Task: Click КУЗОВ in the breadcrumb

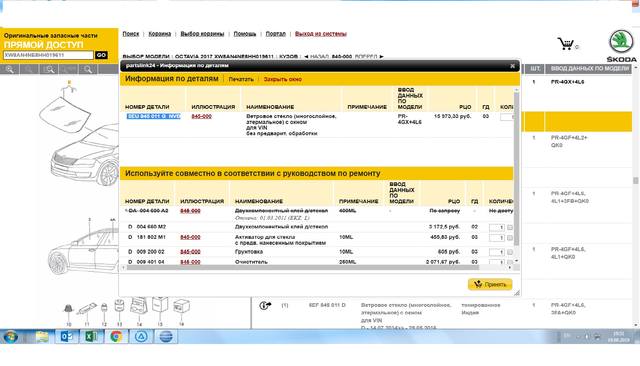Action: pyautogui.click(x=289, y=57)
